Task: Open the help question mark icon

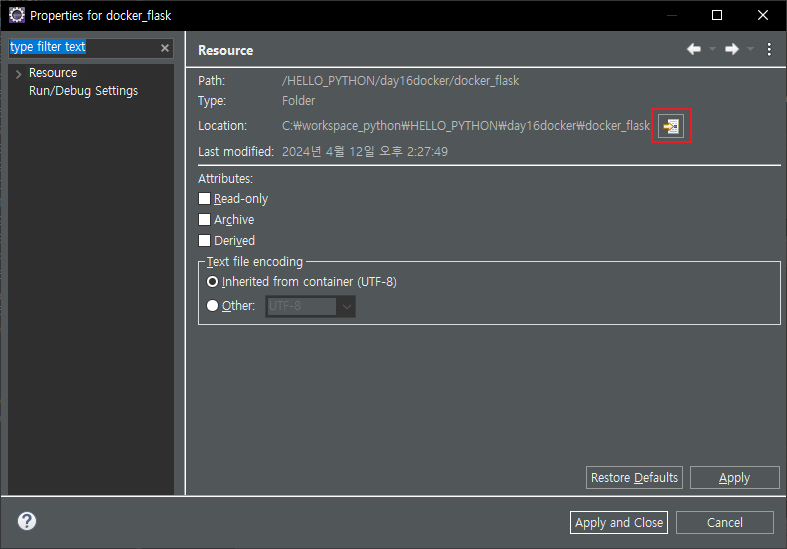Action: (27, 521)
